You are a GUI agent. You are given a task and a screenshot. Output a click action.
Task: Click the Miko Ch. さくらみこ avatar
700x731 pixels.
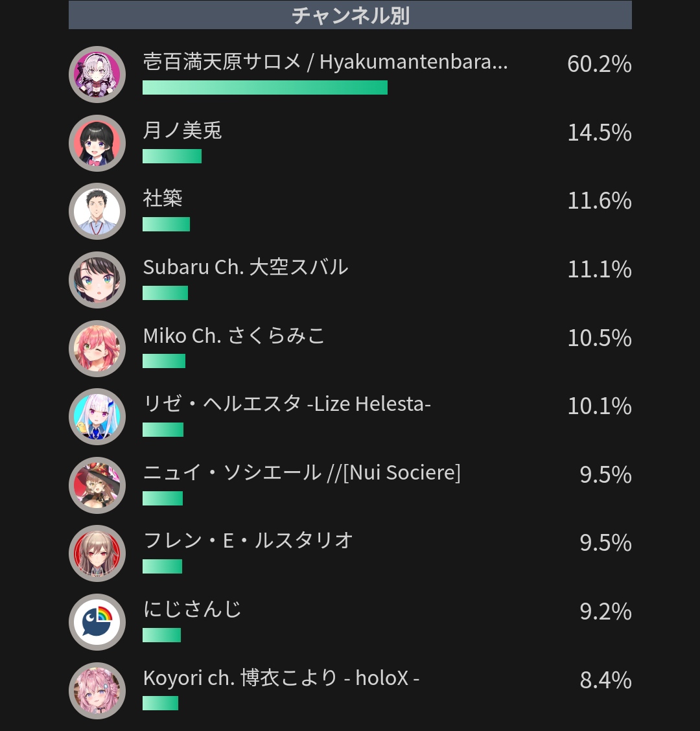coord(97,348)
